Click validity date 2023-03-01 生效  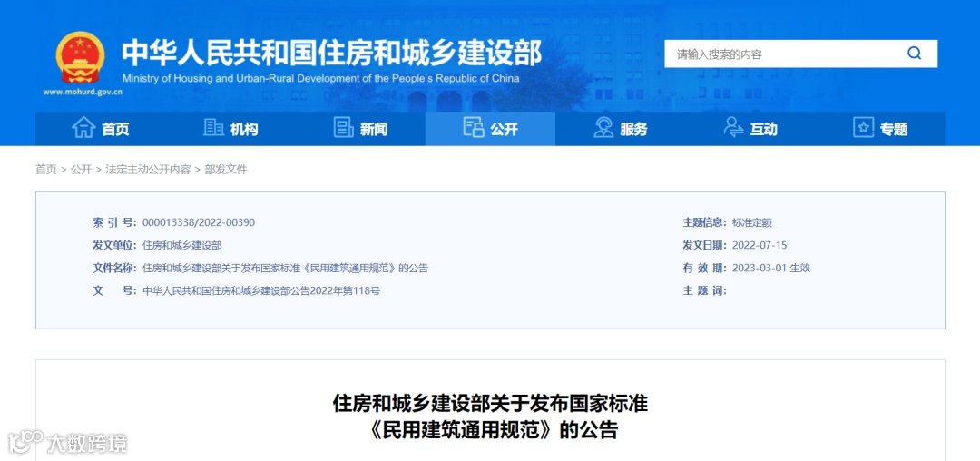[771, 268]
